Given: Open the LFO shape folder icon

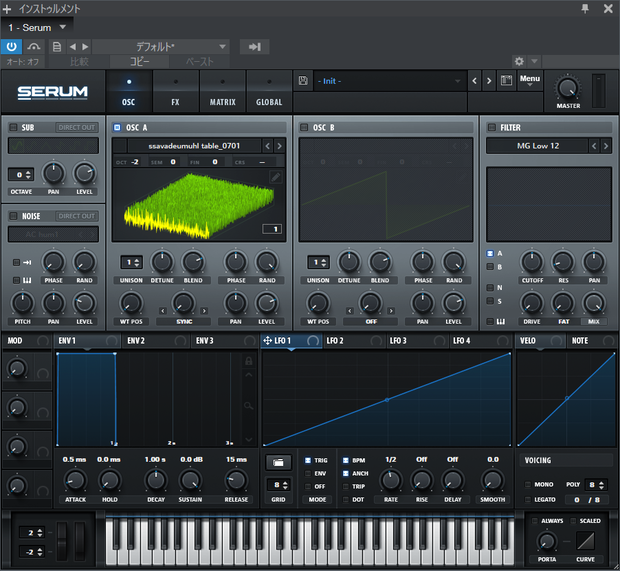Looking at the screenshot, I should click(x=278, y=462).
